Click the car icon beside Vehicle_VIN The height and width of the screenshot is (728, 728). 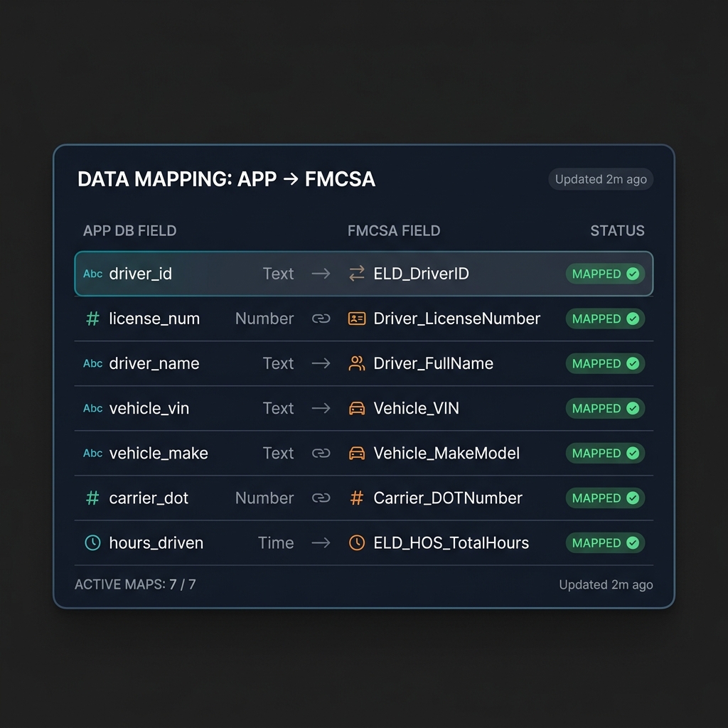point(357,408)
